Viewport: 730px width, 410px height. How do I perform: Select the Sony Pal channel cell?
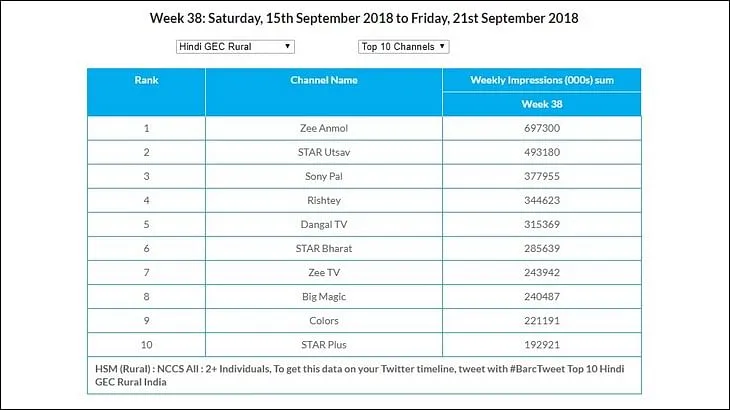(324, 176)
